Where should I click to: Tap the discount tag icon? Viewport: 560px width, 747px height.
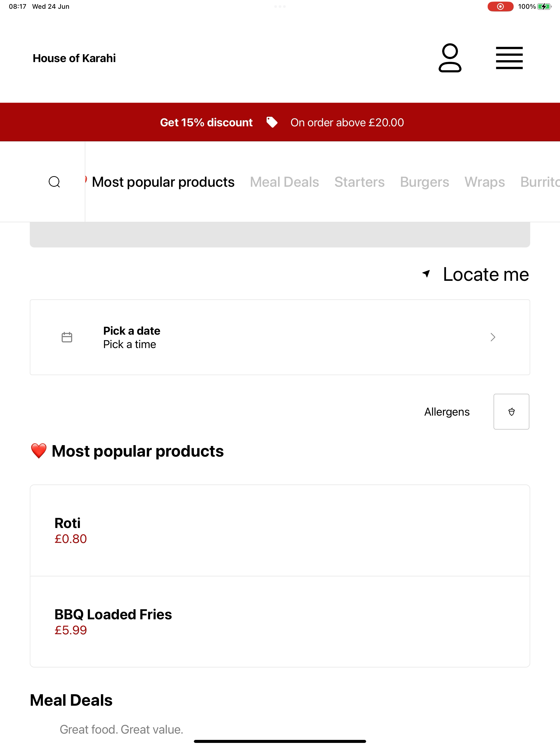point(272,122)
